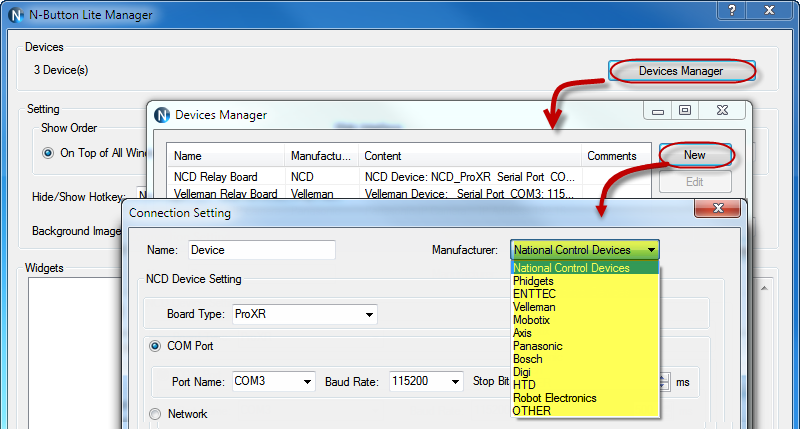The width and height of the screenshot is (800, 429).
Task: Click the Content column header
Action: [470, 156]
